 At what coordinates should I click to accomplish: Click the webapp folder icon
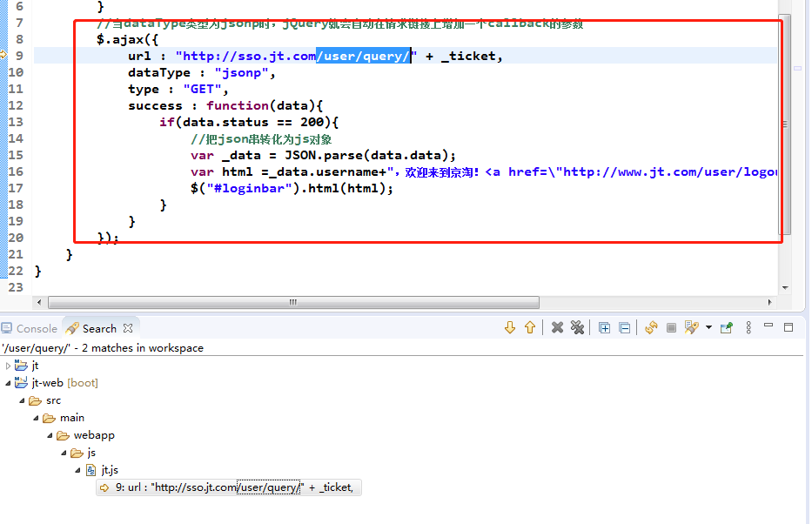pyautogui.click(x=63, y=435)
